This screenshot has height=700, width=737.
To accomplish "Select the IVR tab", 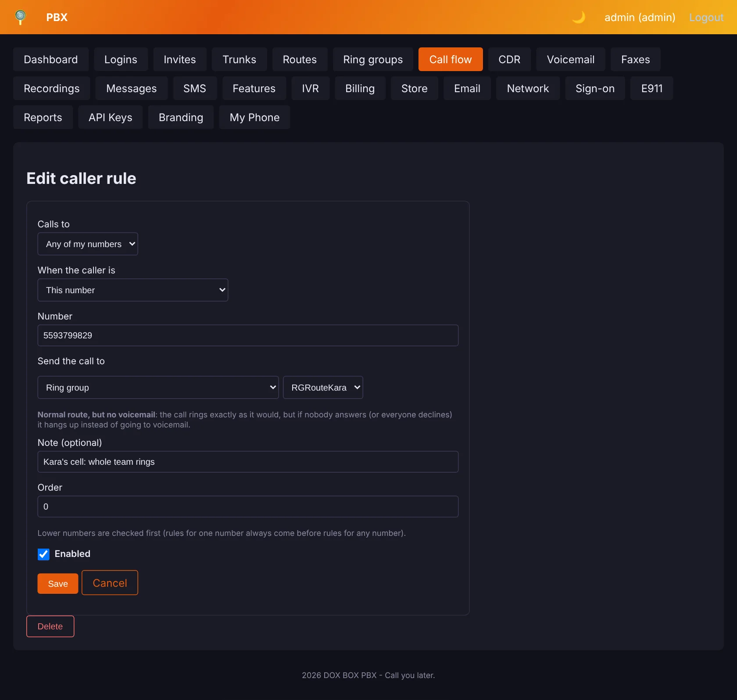I will coord(311,88).
